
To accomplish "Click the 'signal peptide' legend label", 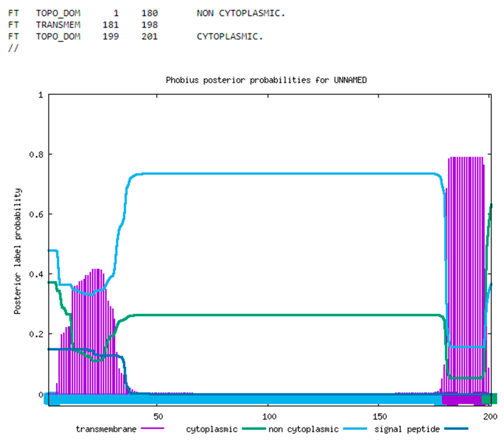I will click(407, 429).
